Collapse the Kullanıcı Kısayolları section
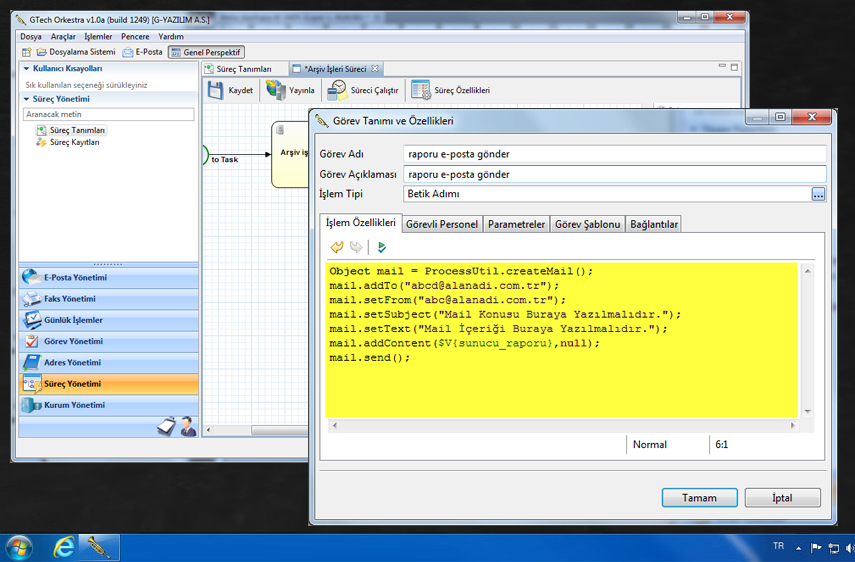Viewport: 855px width, 562px height. click(26, 69)
